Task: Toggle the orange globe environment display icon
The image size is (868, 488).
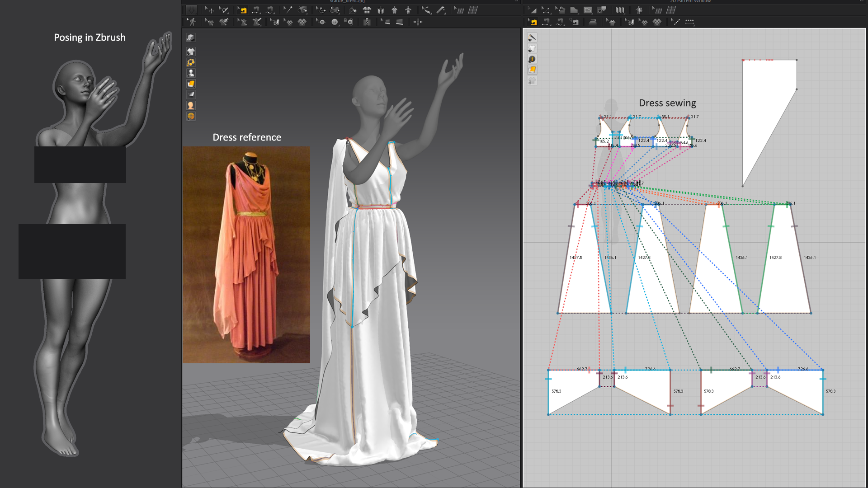Action: 191,116
